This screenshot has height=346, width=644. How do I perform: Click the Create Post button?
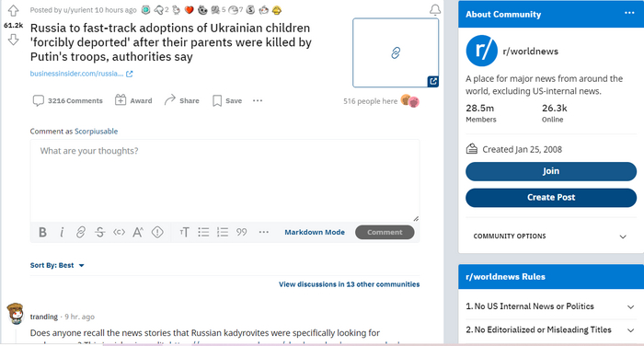[551, 198]
